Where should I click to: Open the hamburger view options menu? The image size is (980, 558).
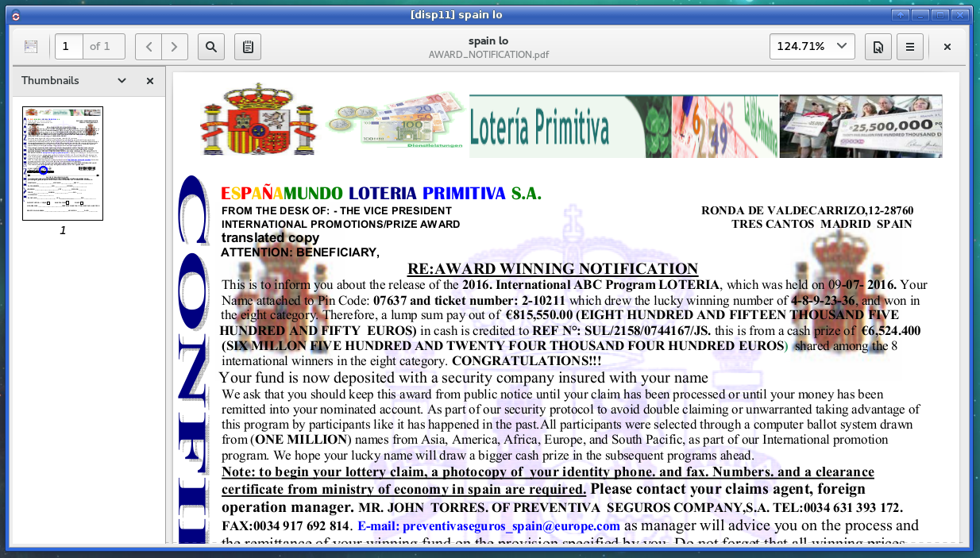click(910, 47)
